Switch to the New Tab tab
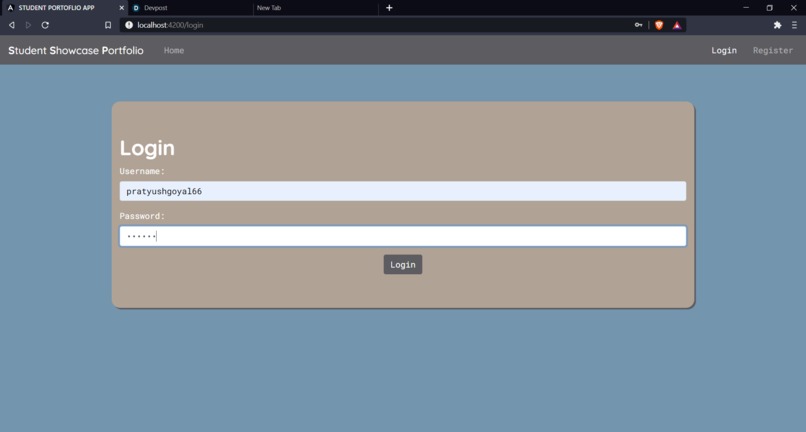Viewport: 806px width, 432px height. [x=316, y=8]
